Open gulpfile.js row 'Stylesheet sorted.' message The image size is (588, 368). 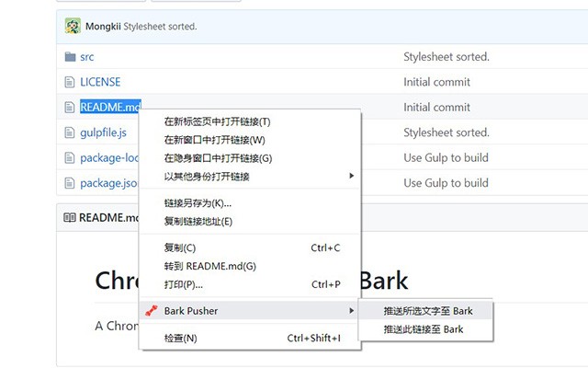tap(447, 132)
